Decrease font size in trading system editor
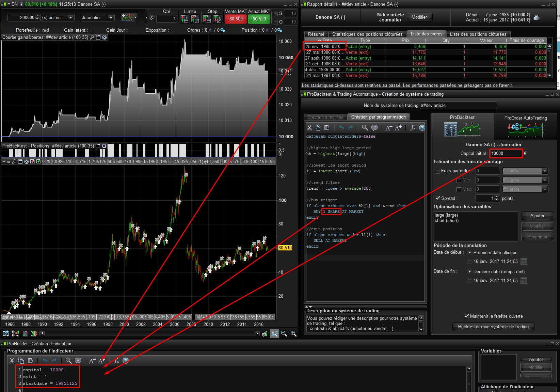The width and height of the screenshot is (560, 392). point(389,128)
